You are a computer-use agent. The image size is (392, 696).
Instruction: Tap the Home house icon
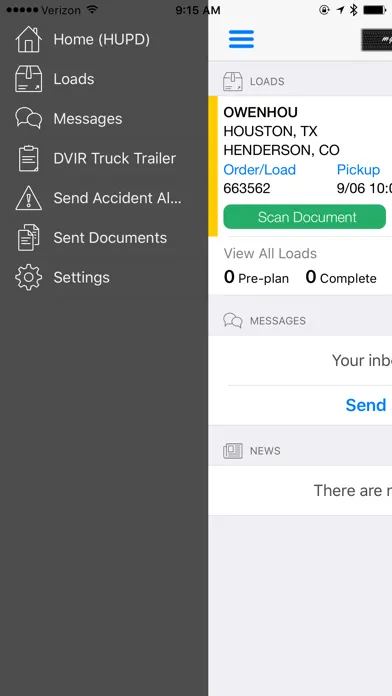point(28,40)
